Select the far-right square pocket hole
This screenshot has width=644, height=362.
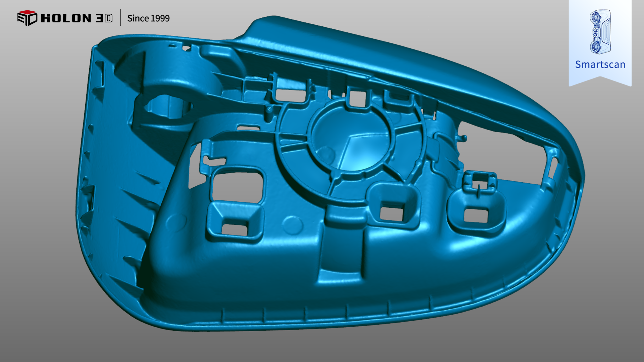pos(476,215)
